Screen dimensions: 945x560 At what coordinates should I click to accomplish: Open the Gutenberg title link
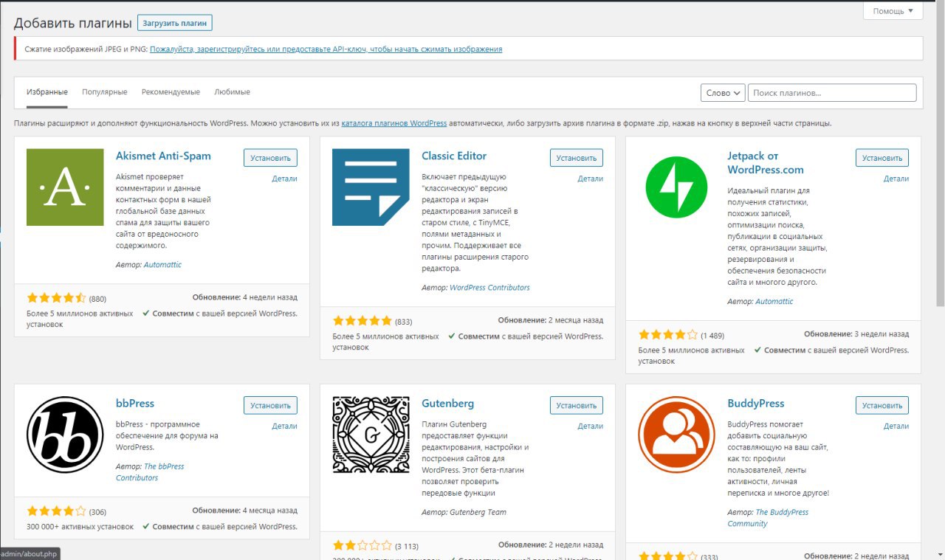click(448, 404)
